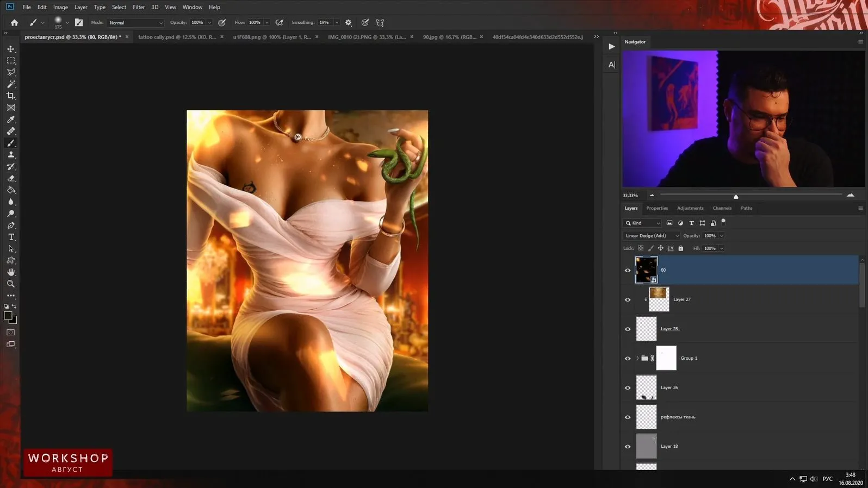Click the foreground color swatch
Screen dimensions: 868x488
coord(8,316)
